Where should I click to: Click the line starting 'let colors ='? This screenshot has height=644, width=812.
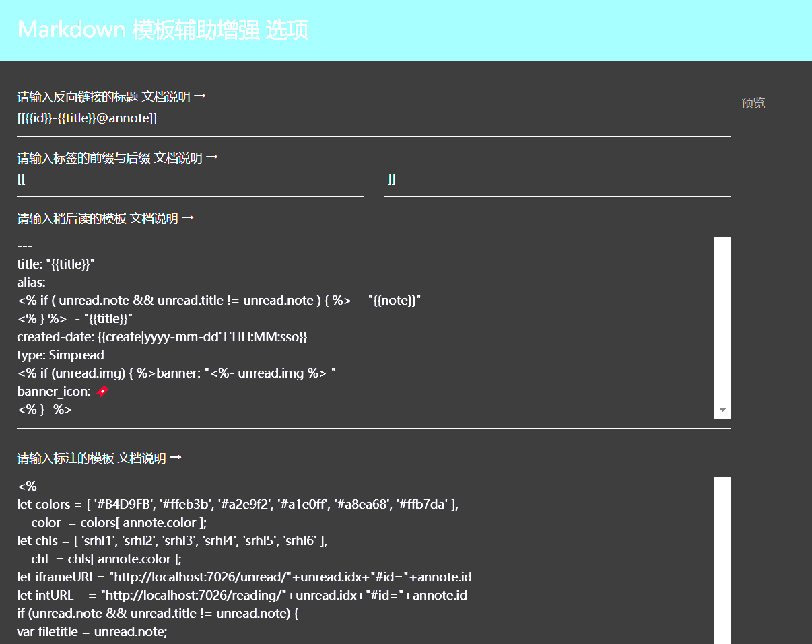(238, 505)
